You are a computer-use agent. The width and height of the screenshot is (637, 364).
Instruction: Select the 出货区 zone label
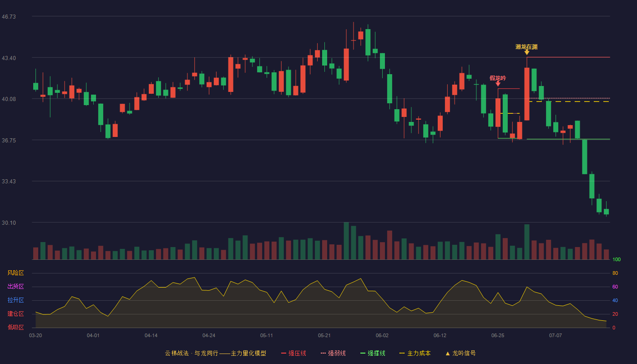click(15, 287)
